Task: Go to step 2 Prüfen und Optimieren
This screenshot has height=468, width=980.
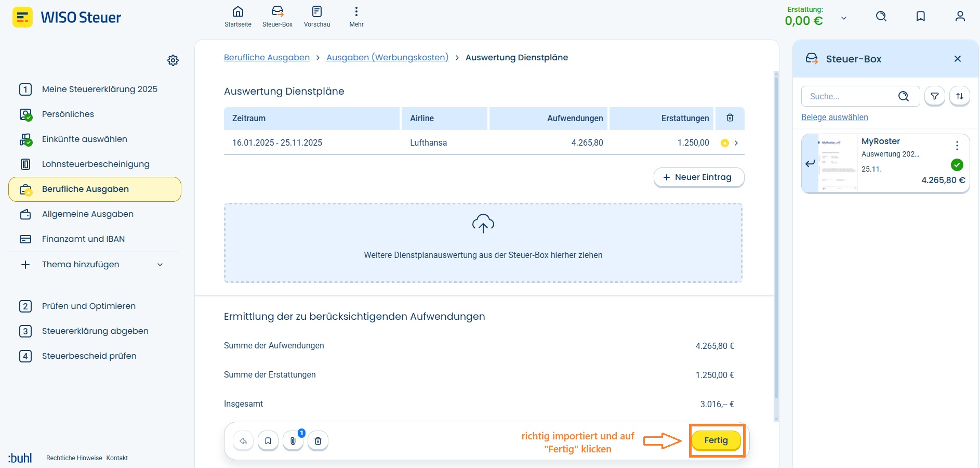Action: tap(95, 306)
